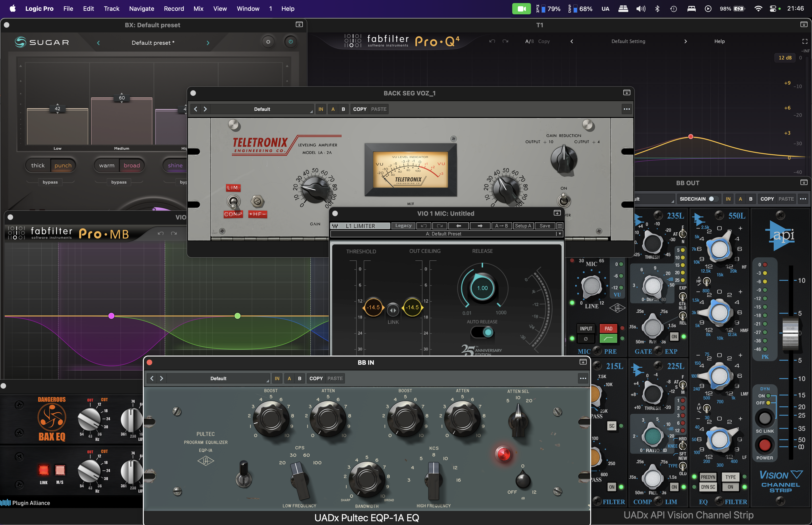This screenshot has height=525, width=812.
Task: Open the more options menu in BACK SEG VOZ_1
Action: tap(627, 109)
